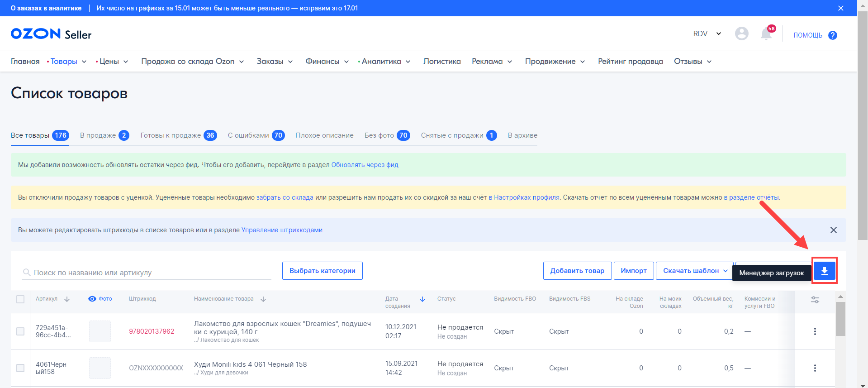Click the product search input field
Screen dimensions: 868x388
point(149,273)
